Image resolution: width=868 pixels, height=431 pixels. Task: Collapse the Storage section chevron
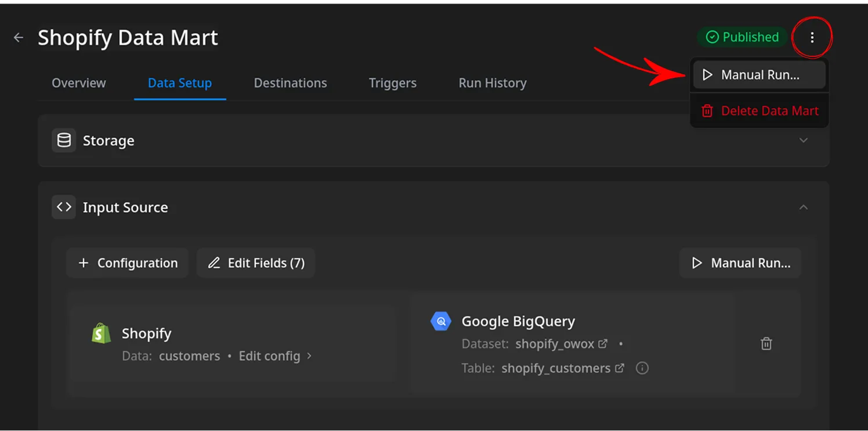(x=804, y=140)
